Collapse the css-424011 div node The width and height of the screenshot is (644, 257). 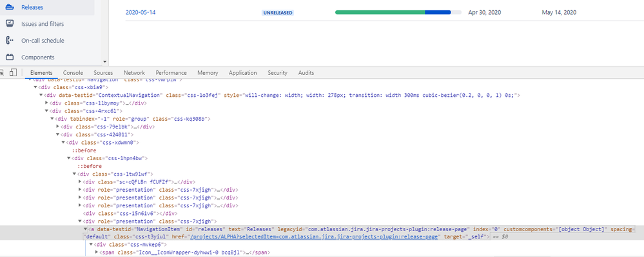click(57, 134)
